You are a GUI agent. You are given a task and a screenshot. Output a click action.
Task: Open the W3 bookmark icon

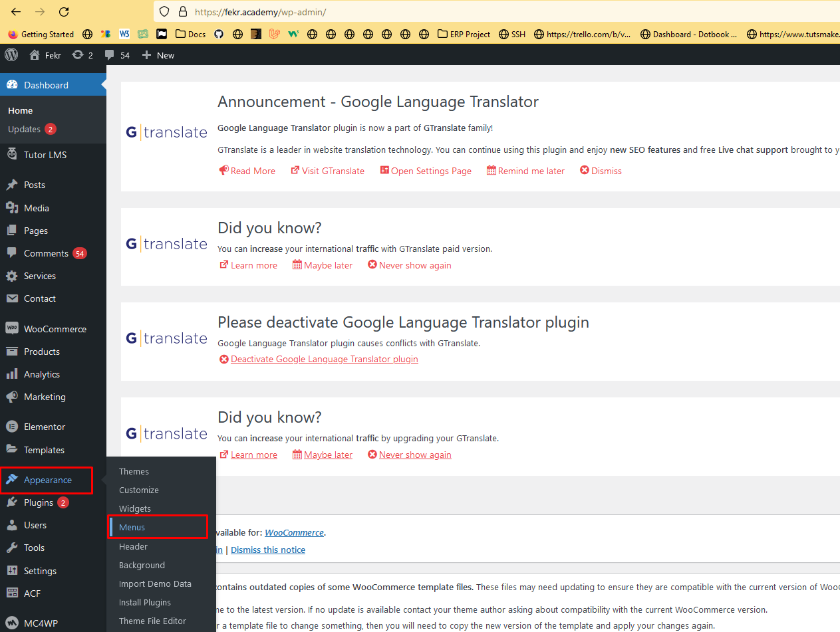coord(124,35)
